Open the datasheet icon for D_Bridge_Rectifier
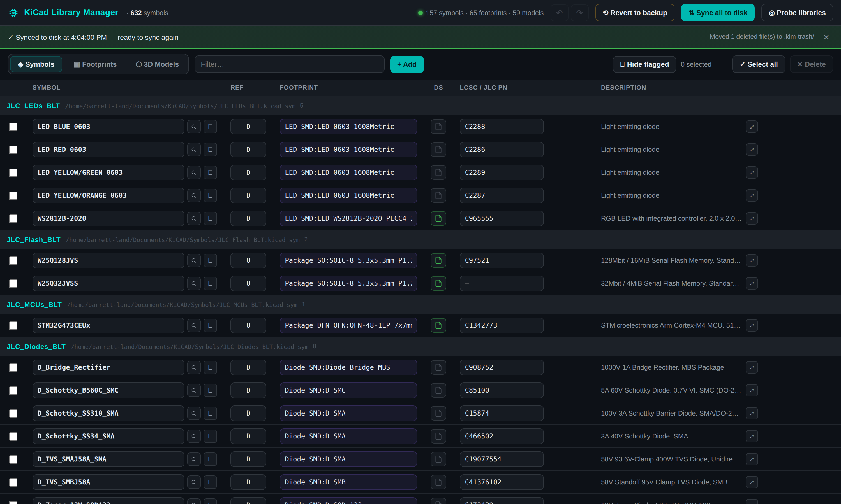Viewport: 841px width, 504px height. [x=438, y=367]
